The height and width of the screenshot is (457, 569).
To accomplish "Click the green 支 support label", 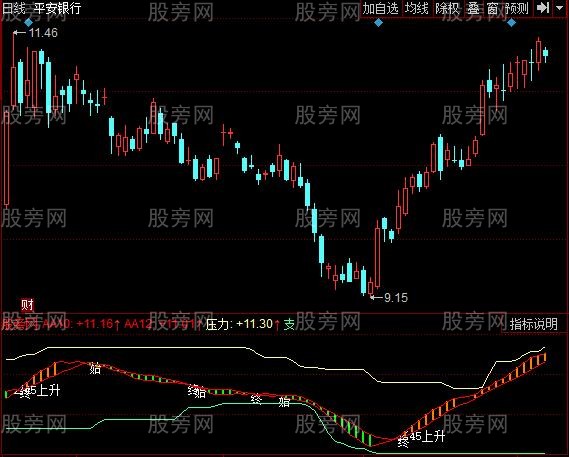I will tap(290, 324).
